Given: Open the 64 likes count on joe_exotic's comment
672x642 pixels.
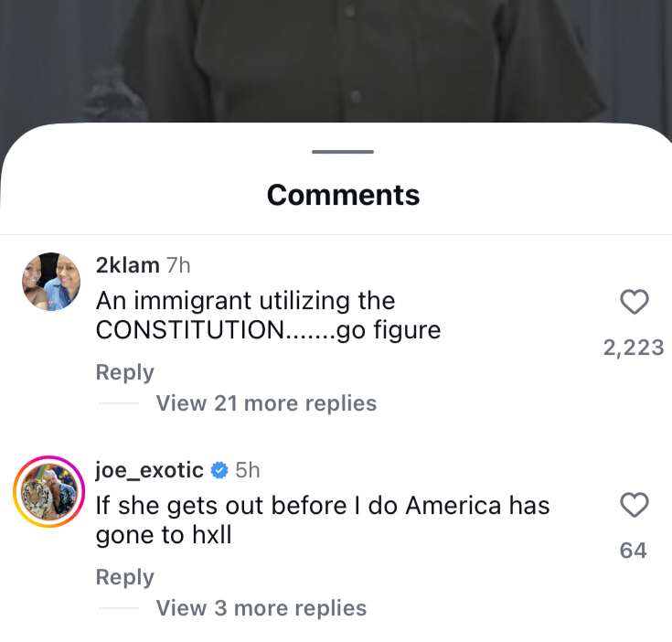Looking at the screenshot, I should [633, 551].
